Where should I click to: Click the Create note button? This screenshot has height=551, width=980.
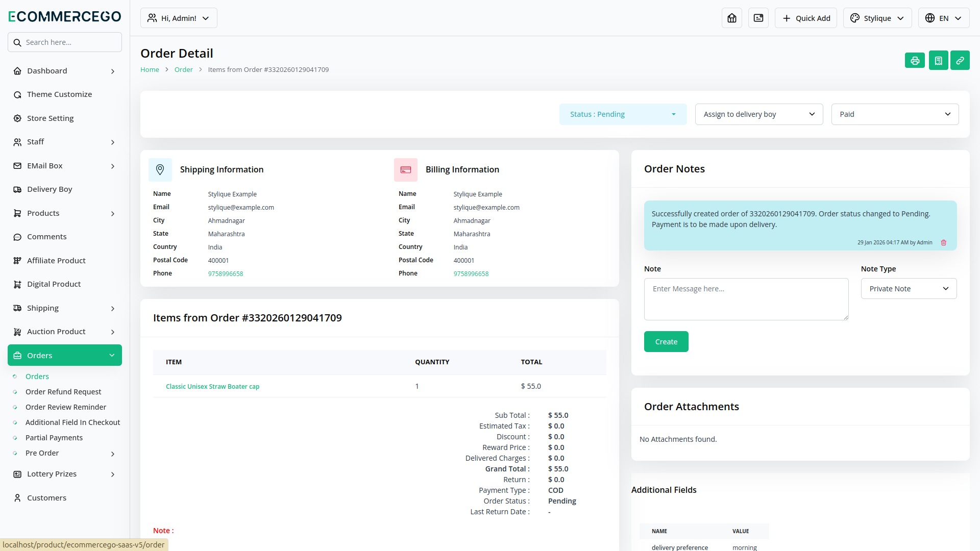[x=666, y=342]
